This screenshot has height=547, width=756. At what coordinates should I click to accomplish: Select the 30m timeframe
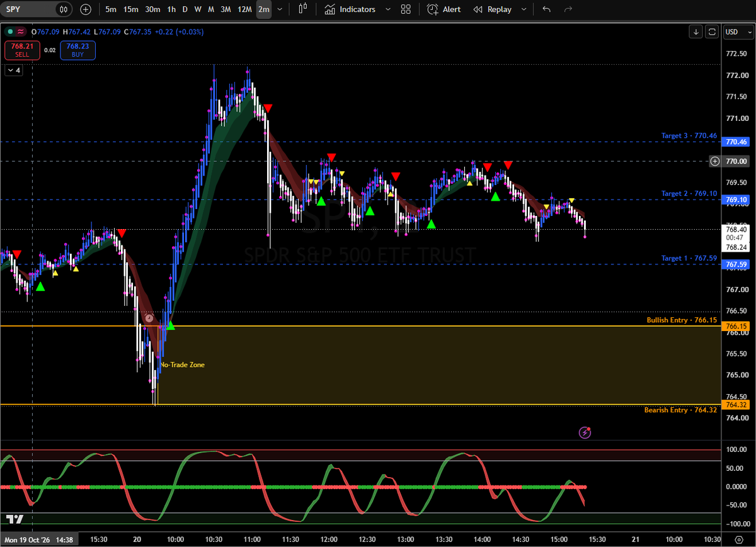pos(152,9)
